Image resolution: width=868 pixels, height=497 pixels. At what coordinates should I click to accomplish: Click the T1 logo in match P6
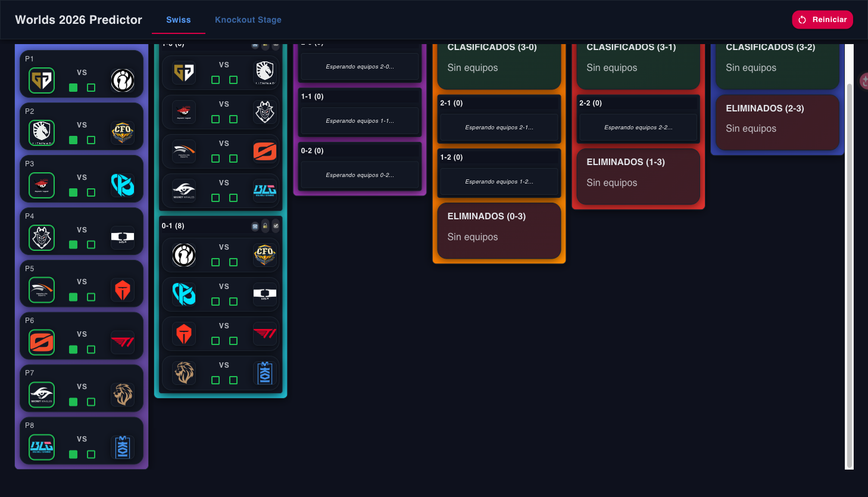[123, 342]
